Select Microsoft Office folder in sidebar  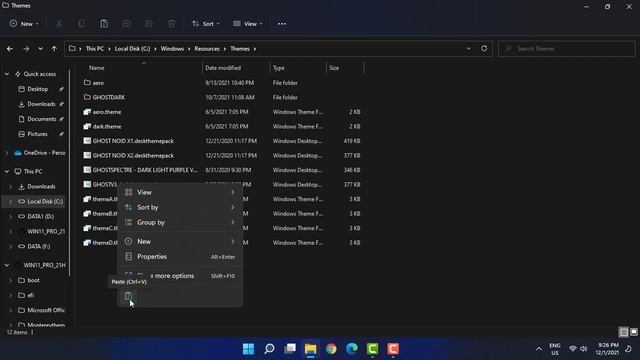[46, 310]
